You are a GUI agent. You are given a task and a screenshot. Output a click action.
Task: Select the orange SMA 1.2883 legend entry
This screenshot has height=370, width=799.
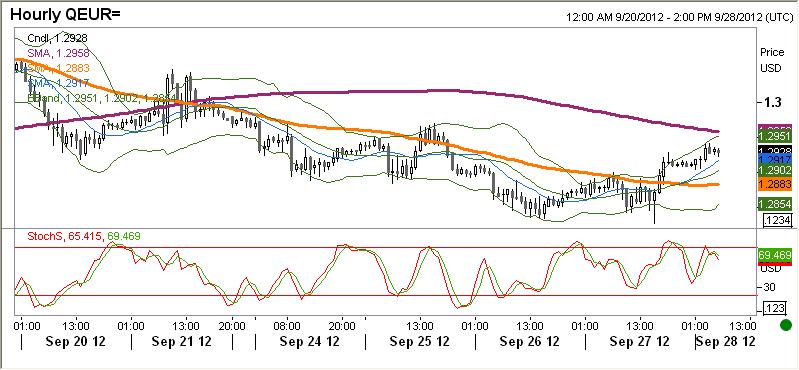tap(58, 68)
